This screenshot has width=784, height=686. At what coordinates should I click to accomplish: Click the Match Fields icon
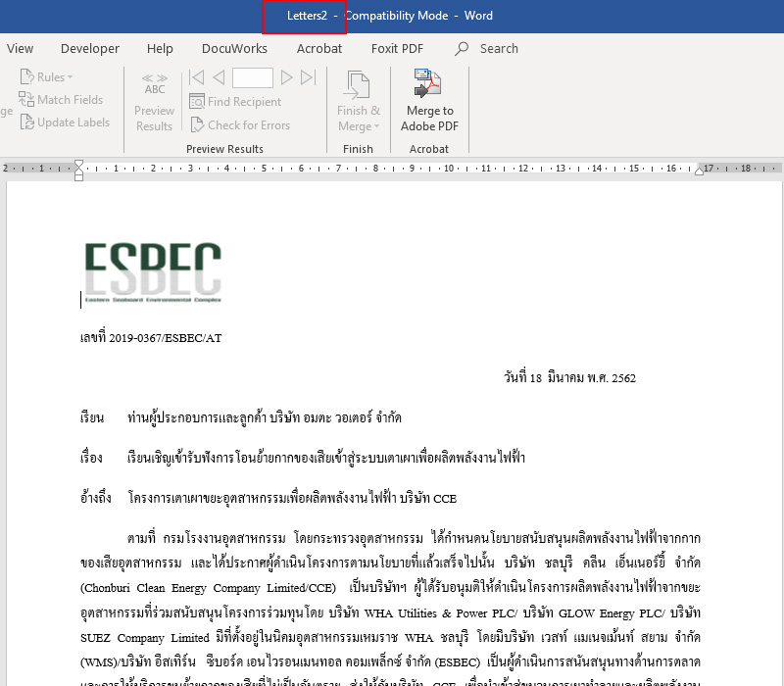pos(26,100)
